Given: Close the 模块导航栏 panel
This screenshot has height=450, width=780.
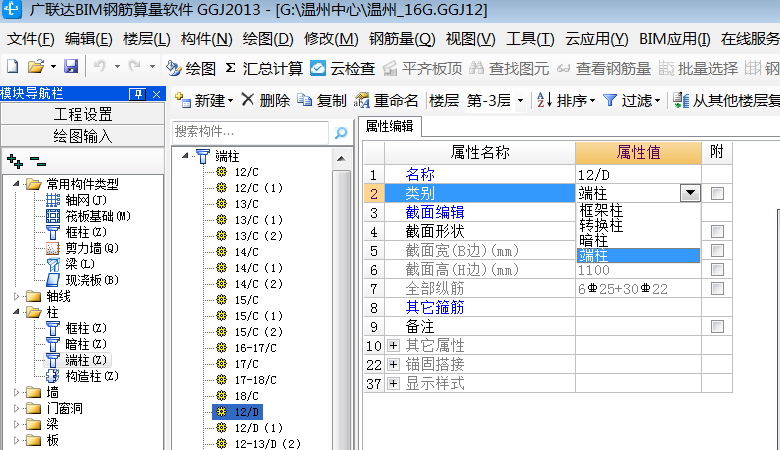Looking at the screenshot, I should 157,93.
